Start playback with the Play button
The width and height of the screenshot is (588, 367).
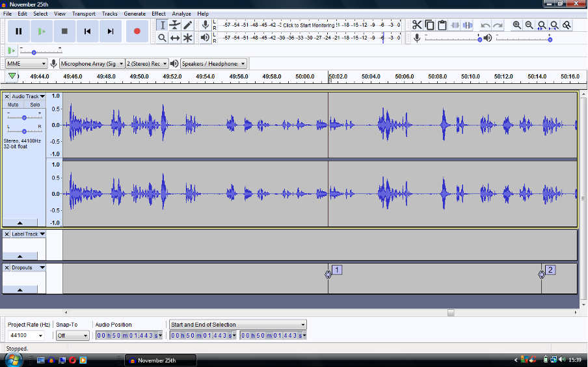pyautogui.click(x=42, y=31)
